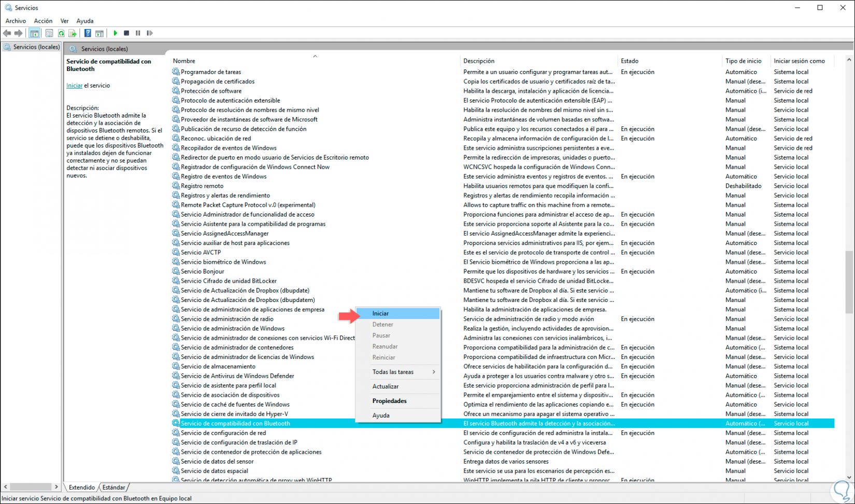Click the Export list toolbar icon
This screenshot has height=504, width=855.
pyautogui.click(x=73, y=33)
